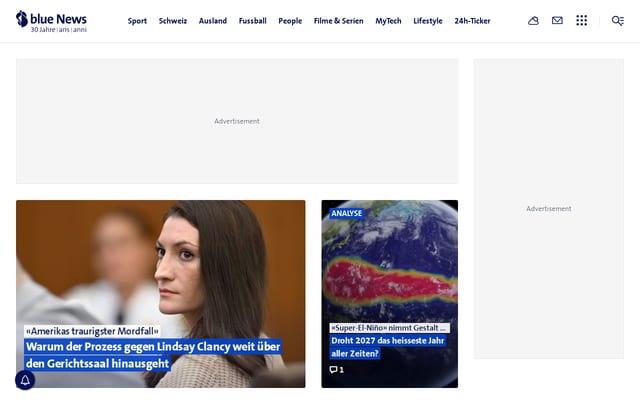Open the Lifestyle section
Image resolution: width=640 pixels, height=400 pixels.
[428, 21]
